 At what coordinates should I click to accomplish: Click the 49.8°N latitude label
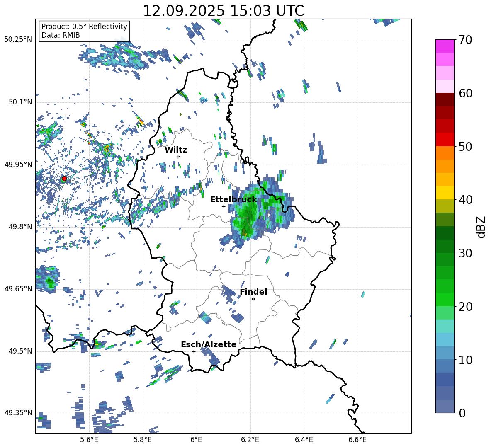(x=20, y=227)
